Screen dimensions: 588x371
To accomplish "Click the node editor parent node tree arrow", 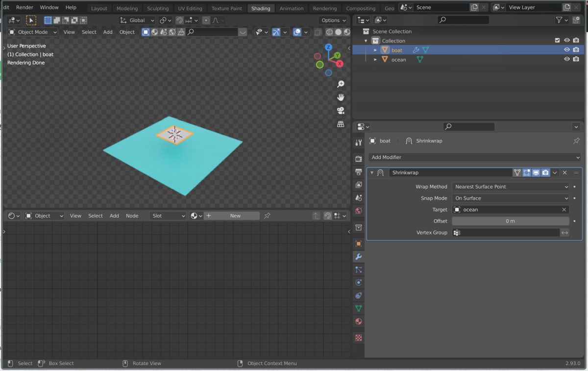I will 316,216.
